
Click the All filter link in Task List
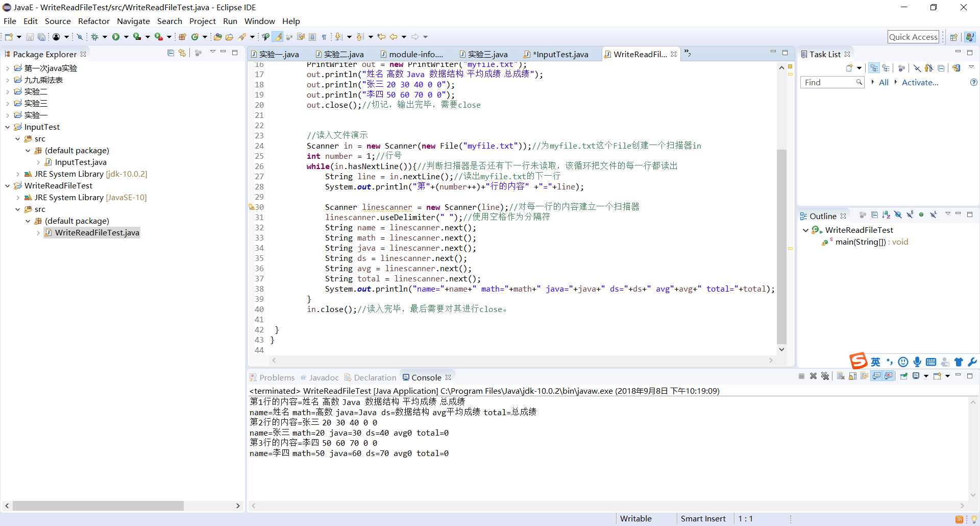coord(884,82)
